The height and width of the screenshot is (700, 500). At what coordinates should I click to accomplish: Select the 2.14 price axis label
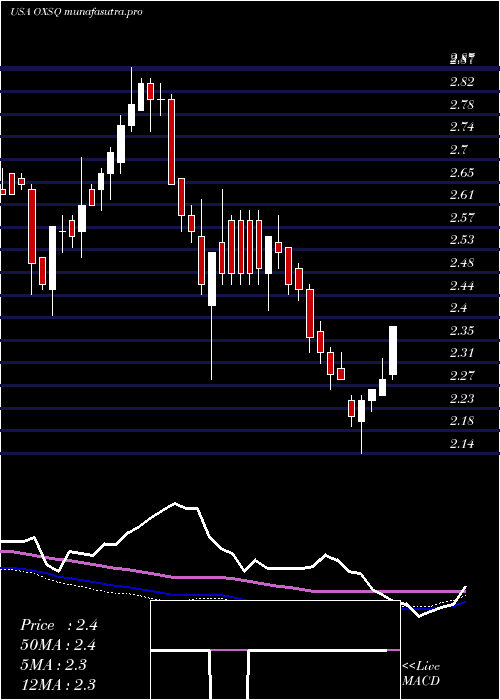[x=462, y=444]
